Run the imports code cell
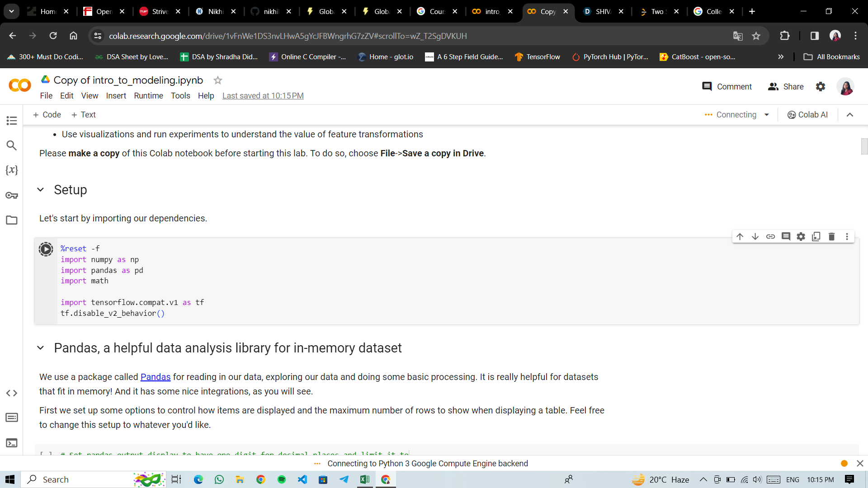 [46, 249]
